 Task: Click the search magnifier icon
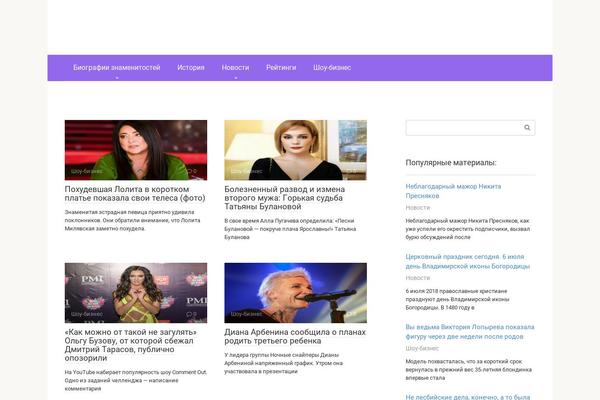point(527,128)
